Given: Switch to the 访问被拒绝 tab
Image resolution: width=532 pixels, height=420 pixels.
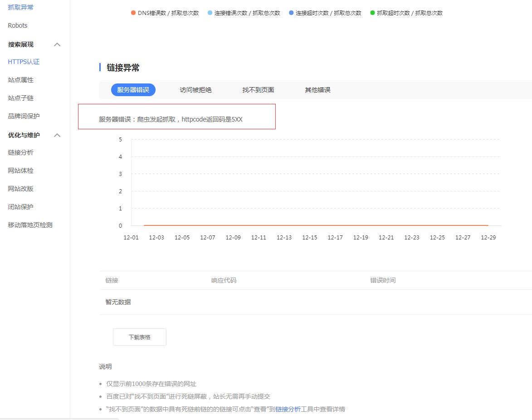Looking at the screenshot, I should (195, 90).
